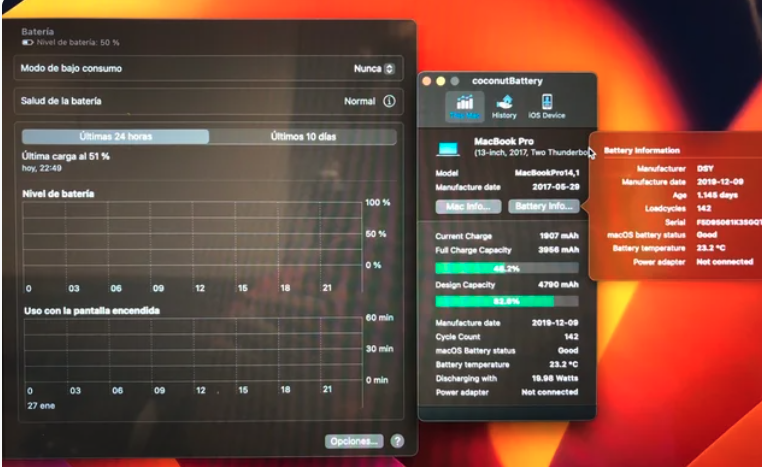This screenshot has width=762, height=467.
Task: Click the Battery Info... button
Action: click(x=544, y=207)
